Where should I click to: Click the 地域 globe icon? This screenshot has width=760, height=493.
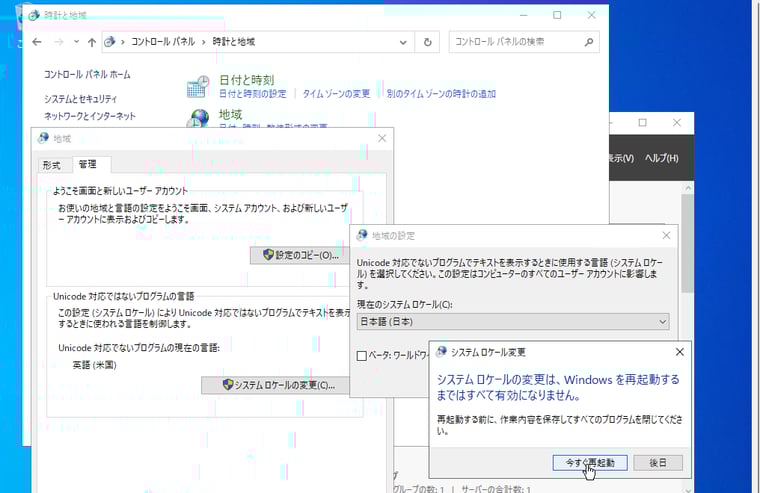[199, 118]
